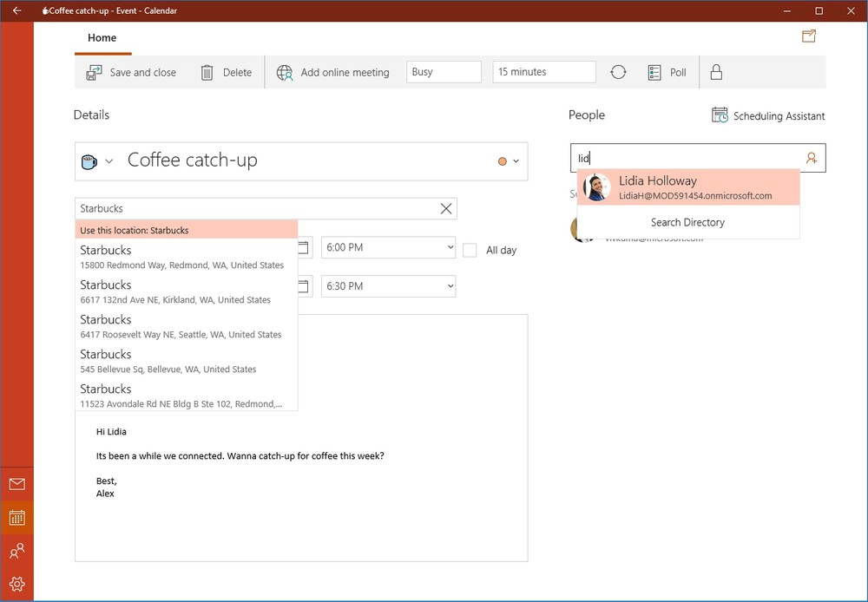
Task: Open the orange category color picker
Action: coord(508,161)
